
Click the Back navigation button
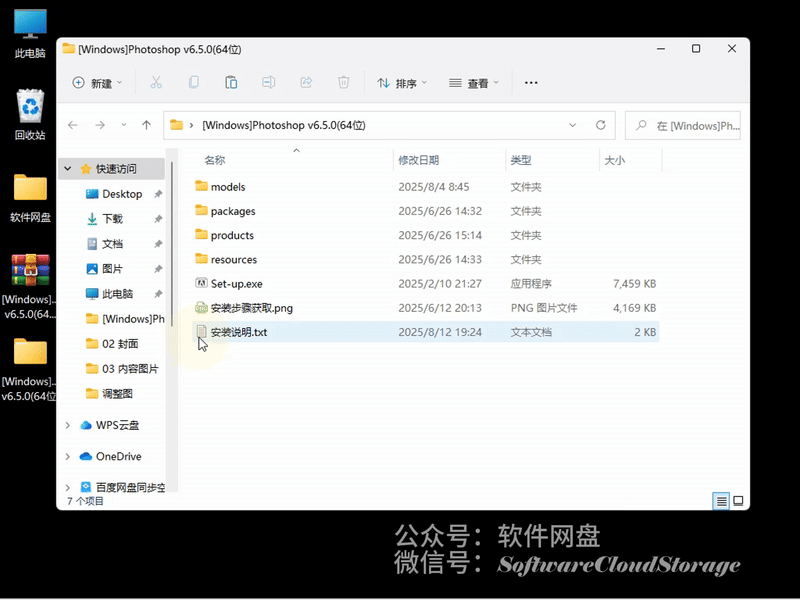(x=73, y=125)
